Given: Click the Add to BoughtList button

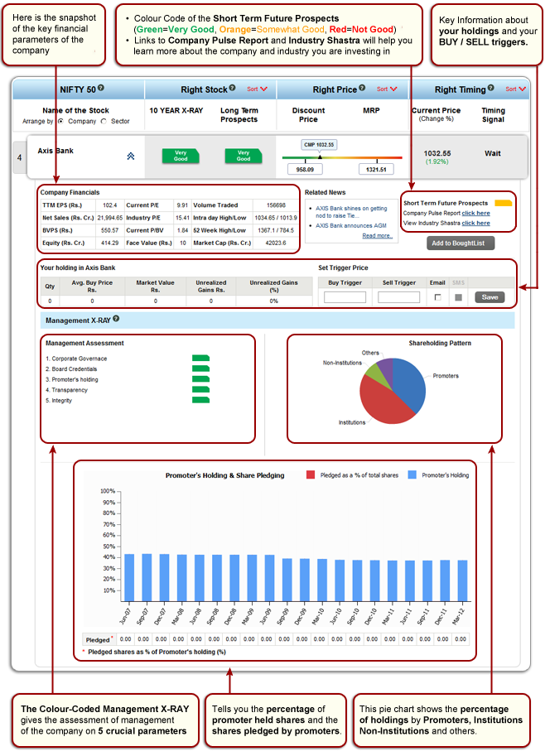Looking at the screenshot, I should coord(461,243).
